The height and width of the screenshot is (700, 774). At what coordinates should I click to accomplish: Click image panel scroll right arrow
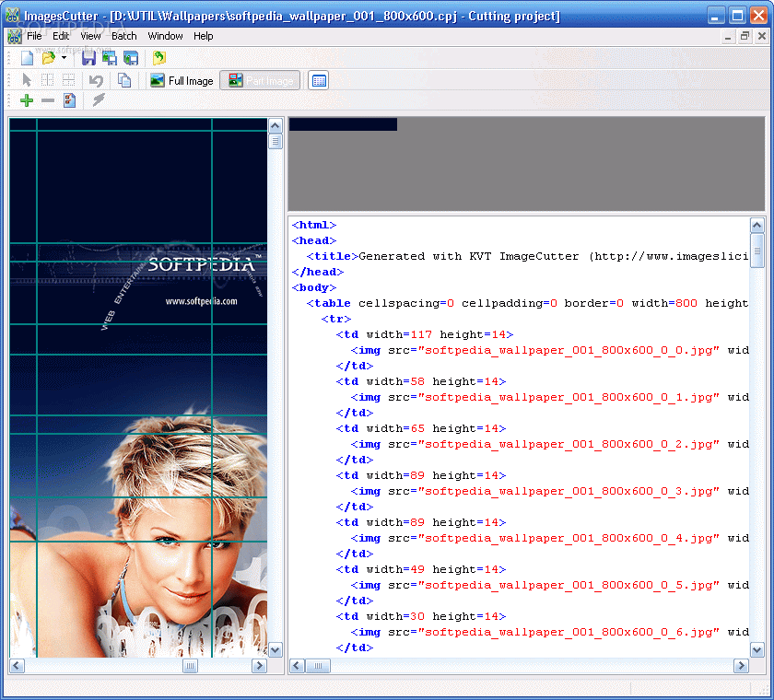tap(259, 666)
